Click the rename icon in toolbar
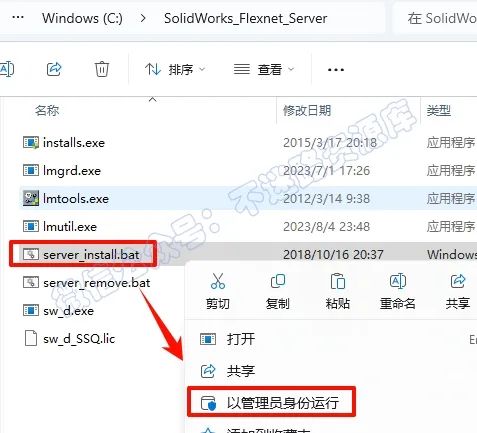 7,69
